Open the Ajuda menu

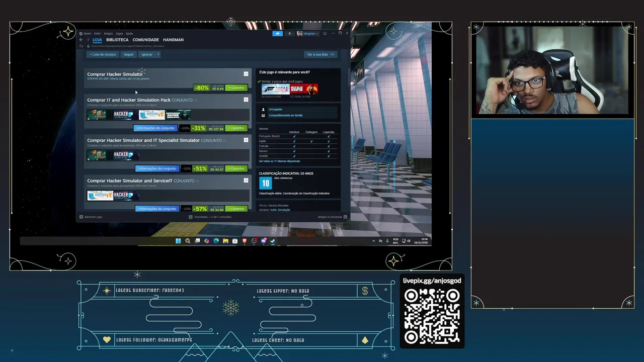129,34
